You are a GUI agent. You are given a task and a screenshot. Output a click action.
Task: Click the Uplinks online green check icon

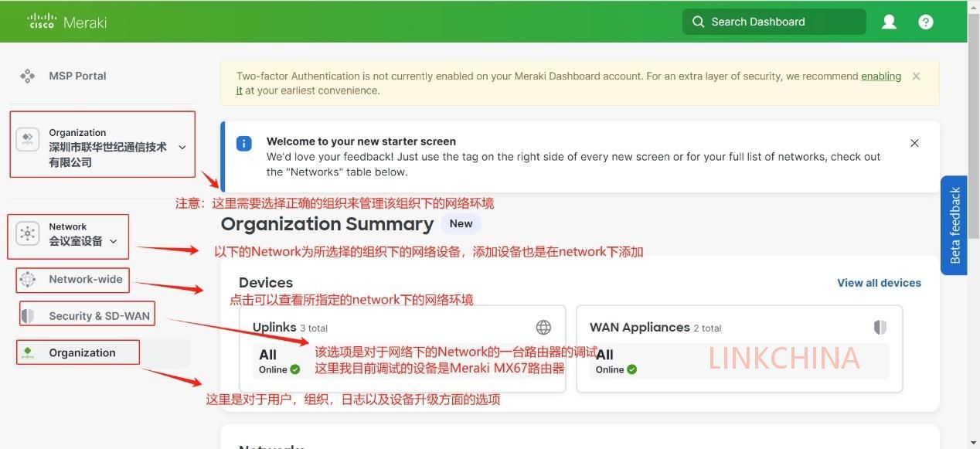click(x=294, y=369)
